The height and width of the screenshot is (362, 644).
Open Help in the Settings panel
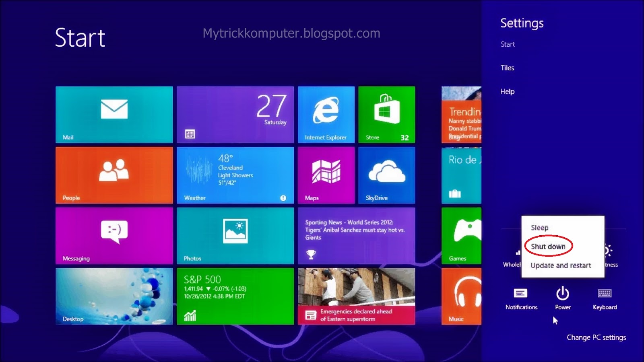(x=507, y=91)
